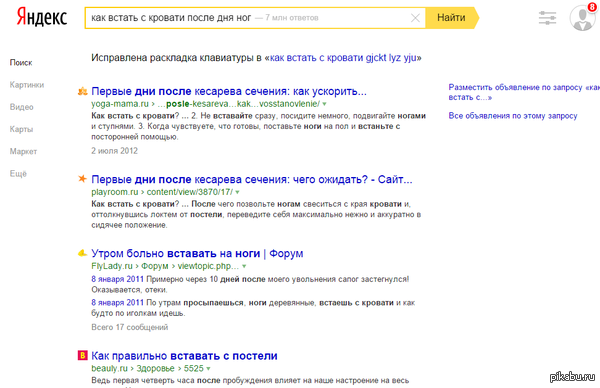Switch to Маркет search

[23, 151]
